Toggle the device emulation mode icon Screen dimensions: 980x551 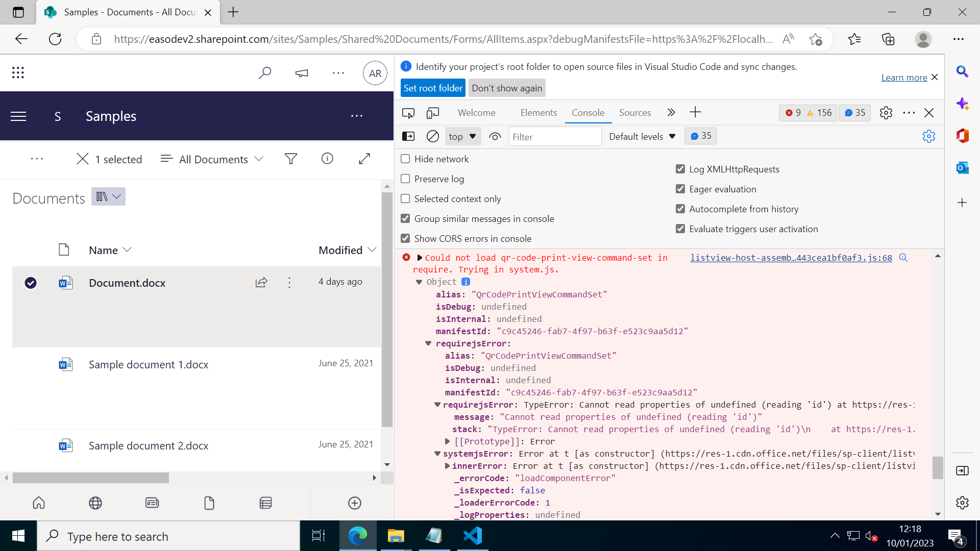click(x=433, y=113)
